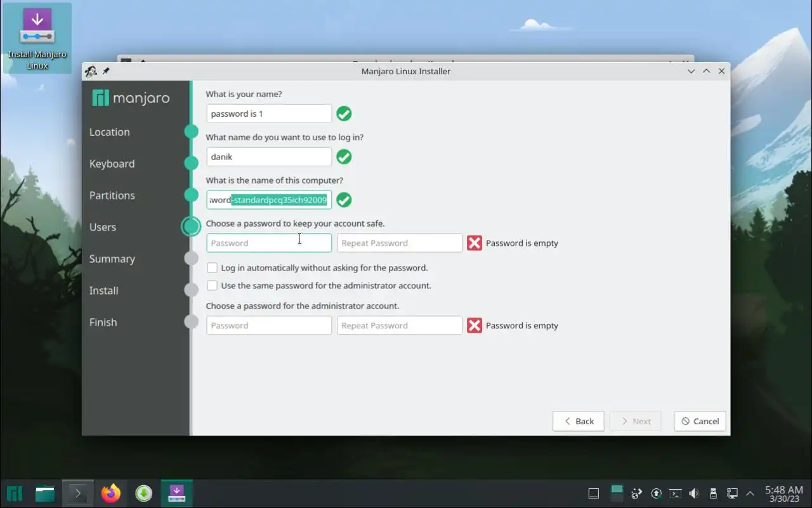Click the Cancel button
Image resolution: width=812 pixels, height=508 pixels.
coord(700,421)
